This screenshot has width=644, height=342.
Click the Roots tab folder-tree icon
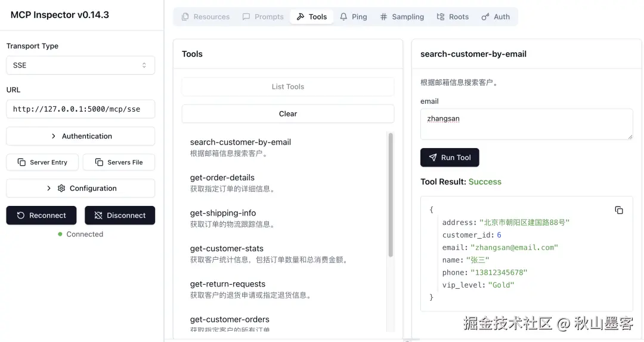click(x=441, y=17)
